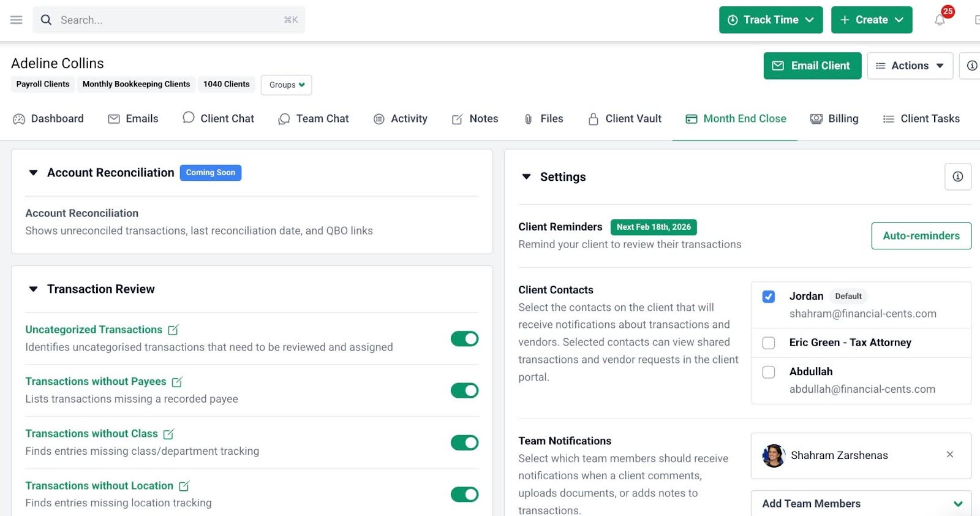Viewport: 980px width, 516px height.
Task: Click edit icon beside Uncategorized Transactions
Action: click(x=173, y=330)
